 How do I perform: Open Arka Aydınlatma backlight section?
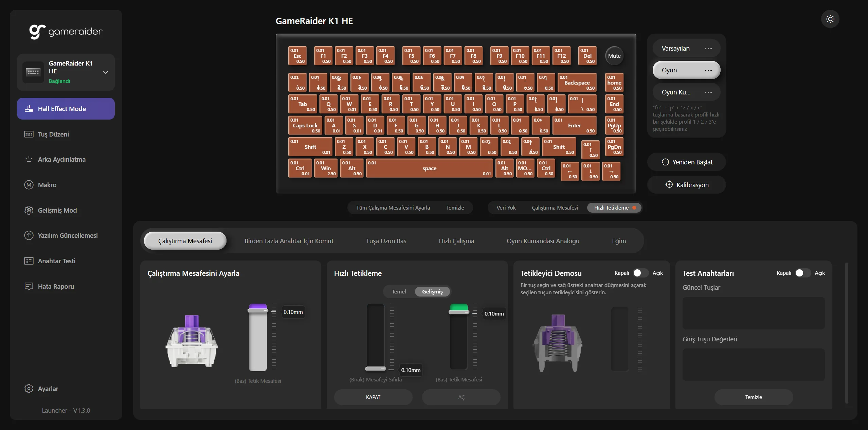[61, 160]
